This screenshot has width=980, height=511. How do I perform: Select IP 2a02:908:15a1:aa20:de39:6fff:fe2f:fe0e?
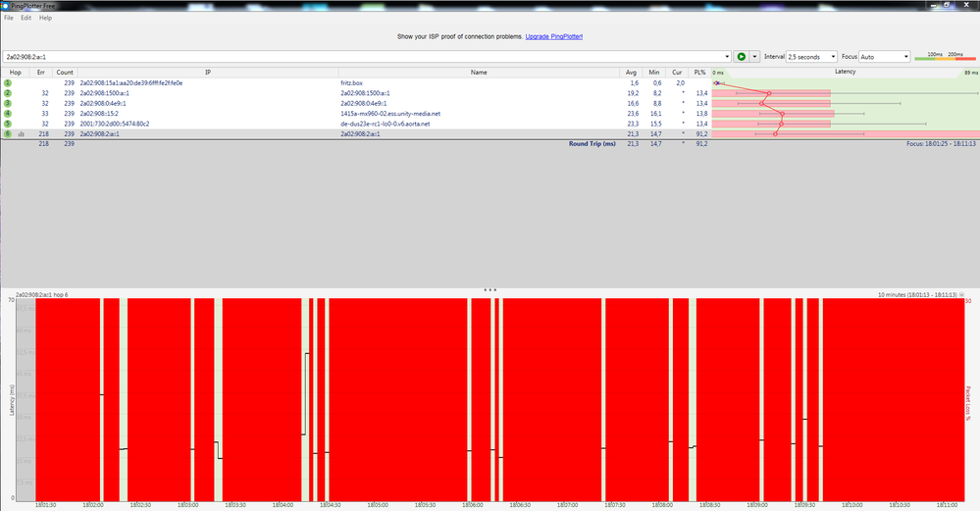pos(131,82)
